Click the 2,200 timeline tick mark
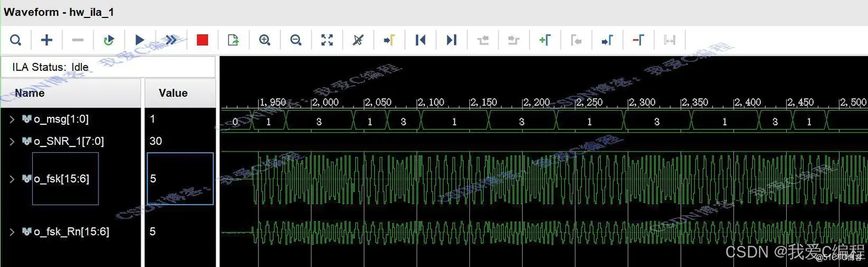This screenshot has height=267, width=868. 523,102
